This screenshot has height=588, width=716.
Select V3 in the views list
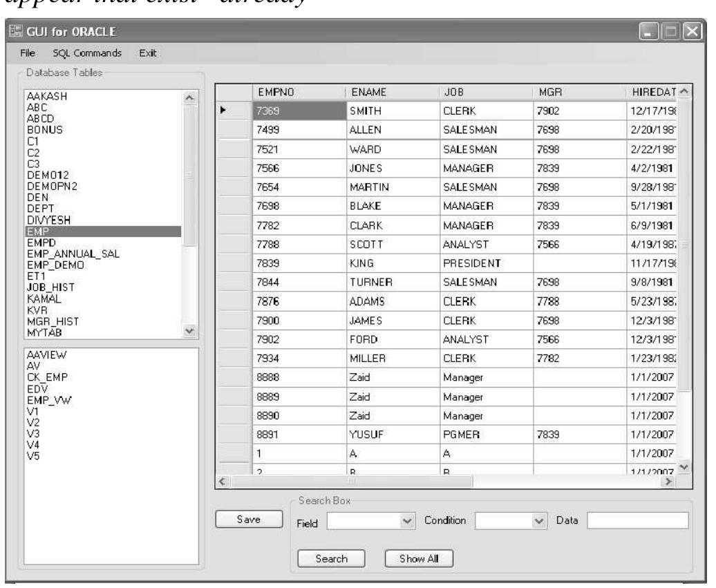pos(33,434)
